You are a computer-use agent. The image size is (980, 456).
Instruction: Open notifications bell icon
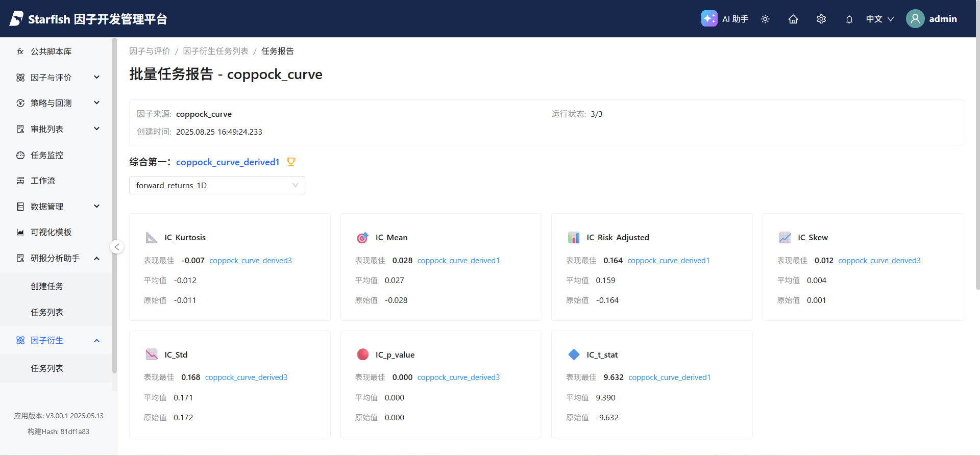(849, 19)
